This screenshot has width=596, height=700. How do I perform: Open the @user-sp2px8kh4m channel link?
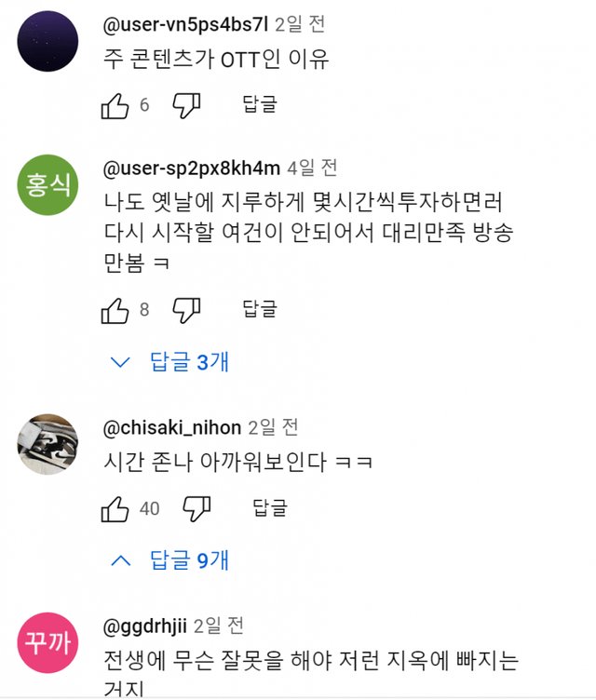192,168
